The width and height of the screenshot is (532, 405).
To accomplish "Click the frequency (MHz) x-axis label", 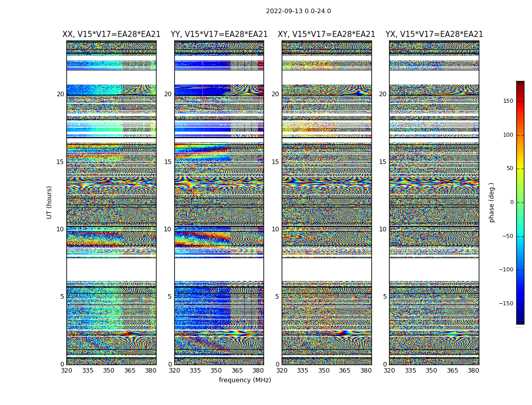I will (x=245, y=380).
